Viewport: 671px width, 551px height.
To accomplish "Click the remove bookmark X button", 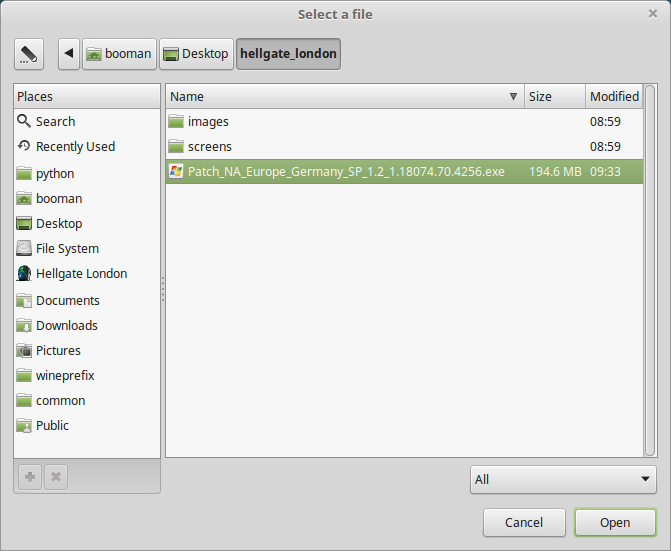I will coord(56,477).
